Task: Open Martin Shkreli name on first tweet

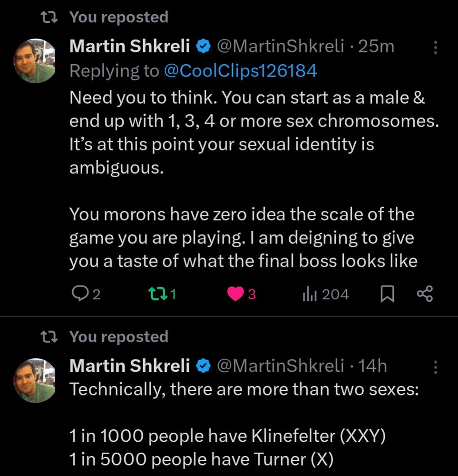Action: (x=130, y=46)
